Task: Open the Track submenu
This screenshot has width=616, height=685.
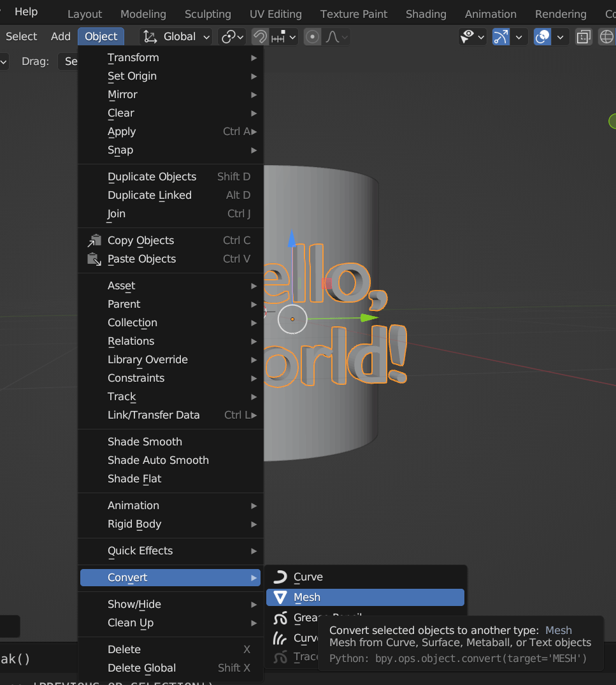Action: coord(170,397)
